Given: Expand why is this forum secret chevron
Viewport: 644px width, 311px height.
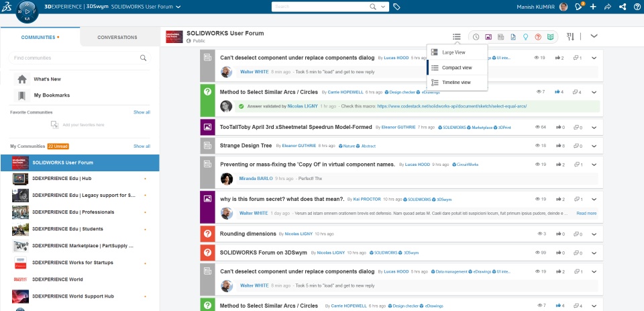Looking at the screenshot, I should (x=594, y=199).
